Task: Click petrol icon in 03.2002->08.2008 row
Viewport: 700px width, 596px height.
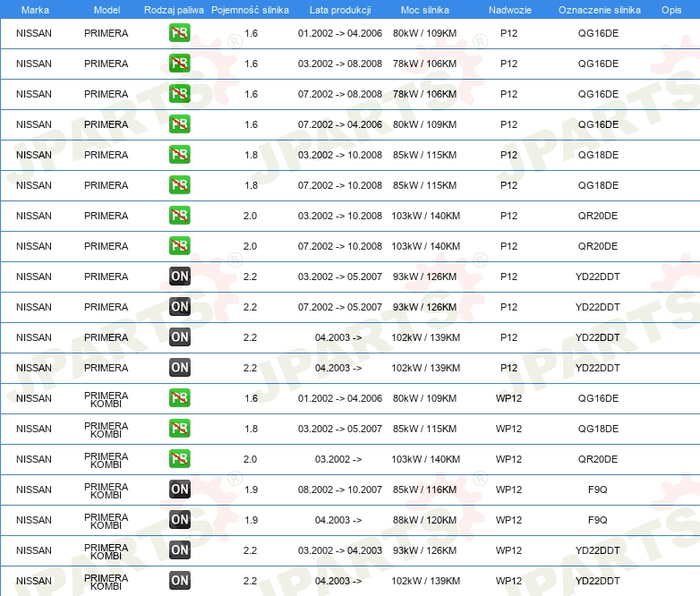Action: point(179,64)
